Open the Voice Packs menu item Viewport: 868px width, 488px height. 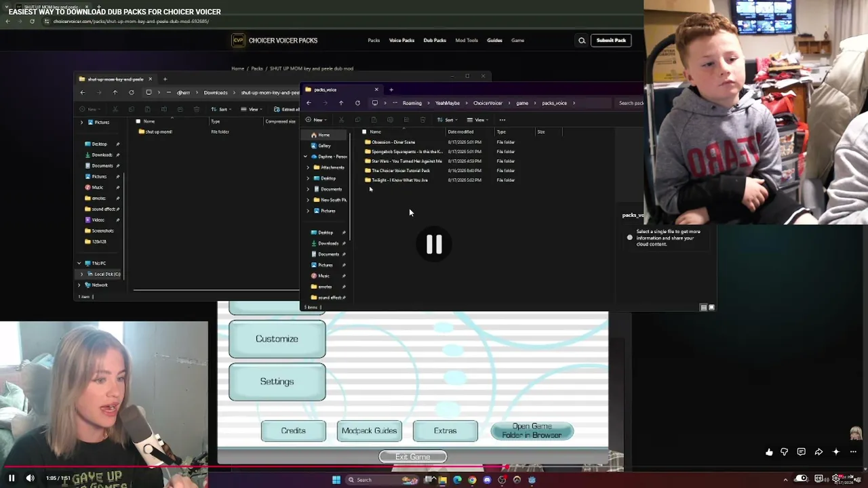(401, 41)
